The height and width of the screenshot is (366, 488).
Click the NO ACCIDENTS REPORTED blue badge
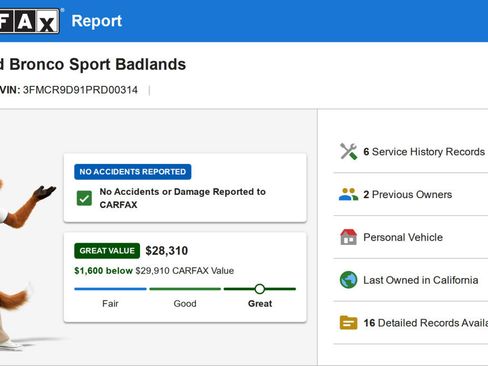pos(133,172)
